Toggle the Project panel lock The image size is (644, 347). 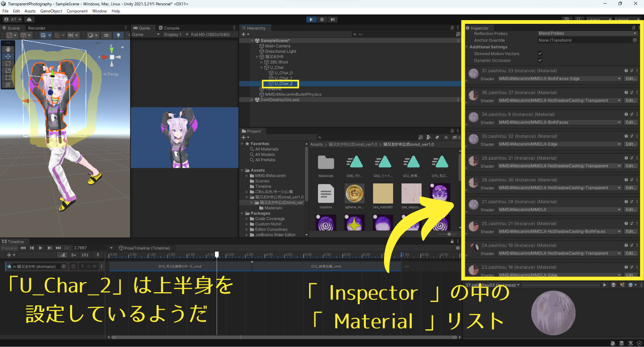[452, 131]
